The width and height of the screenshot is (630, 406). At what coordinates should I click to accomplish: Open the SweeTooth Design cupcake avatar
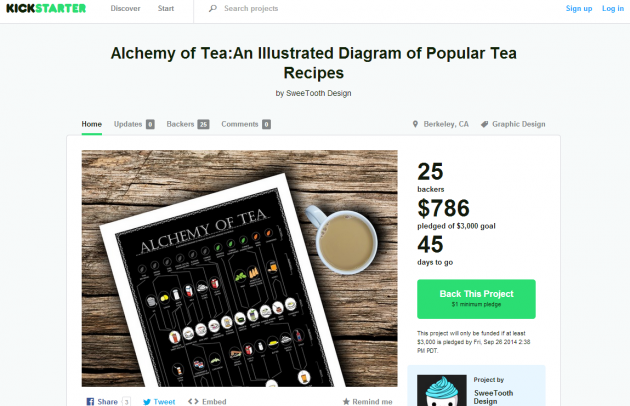442,390
